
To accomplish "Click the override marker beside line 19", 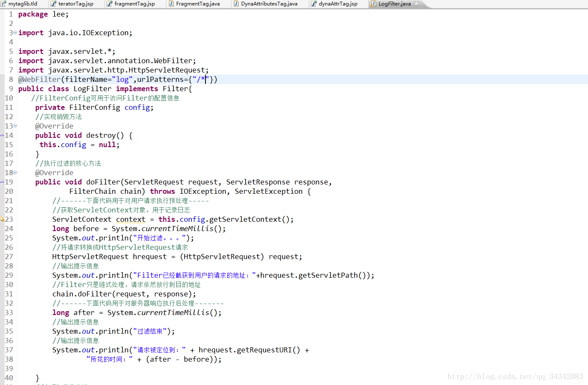I will (2, 182).
